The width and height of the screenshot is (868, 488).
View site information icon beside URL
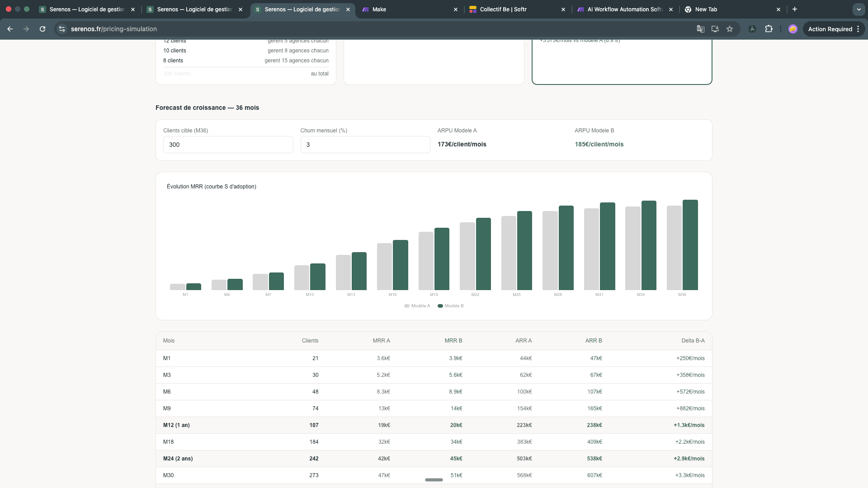[62, 29]
